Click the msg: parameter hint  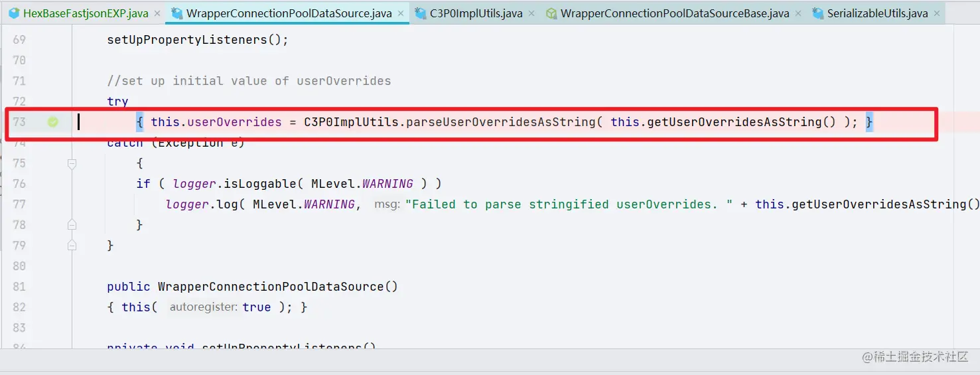tap(385, 204)
